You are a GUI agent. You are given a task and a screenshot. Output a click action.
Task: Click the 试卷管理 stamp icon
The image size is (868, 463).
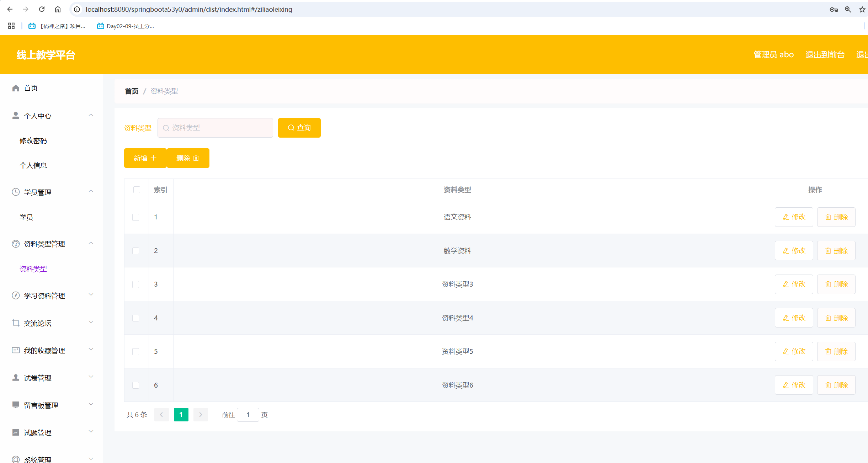tap(16, 378)
